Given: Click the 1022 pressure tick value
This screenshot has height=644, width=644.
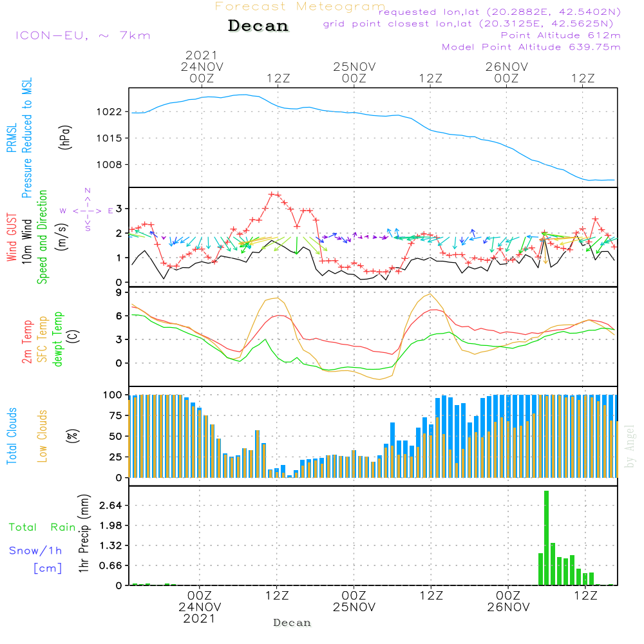Looking at the screenshot, I should (109, 112).
